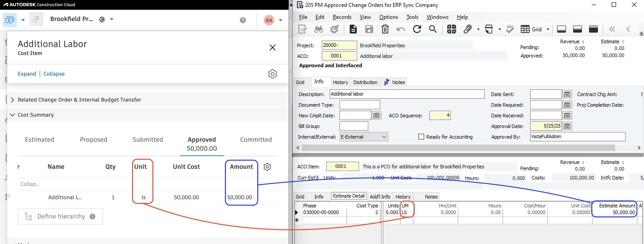Click the AA user avatar
Screen dimensions: 644x244
(x=269, y=20)
